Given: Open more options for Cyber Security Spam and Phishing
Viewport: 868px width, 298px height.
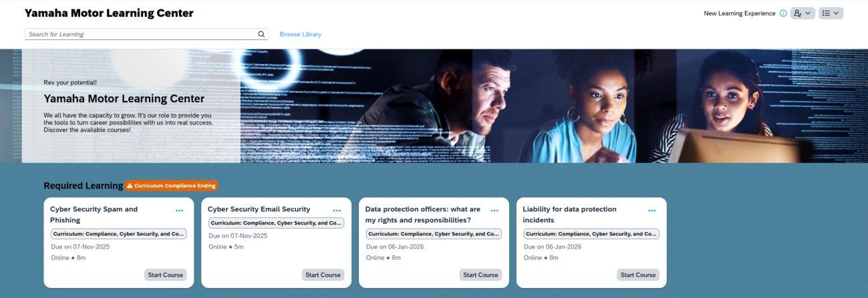Looking at the screenshot, I should (x=179, y=210).
